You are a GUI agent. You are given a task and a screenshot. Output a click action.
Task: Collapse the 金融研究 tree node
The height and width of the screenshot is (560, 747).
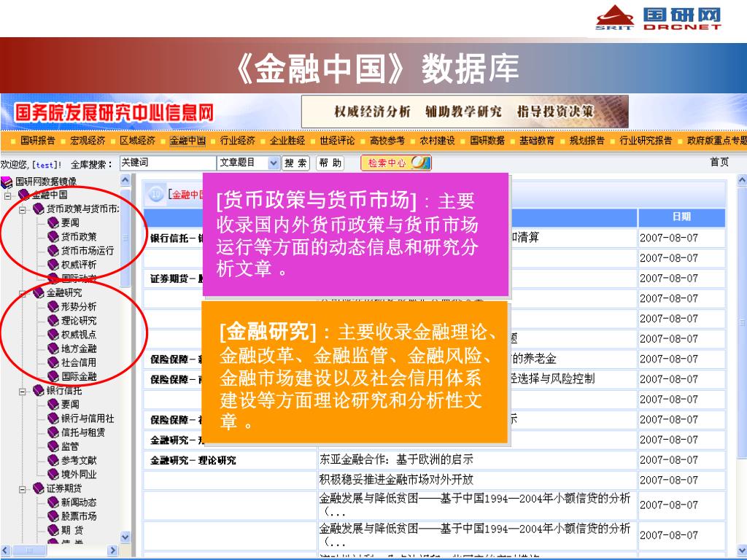click(x=23, y=293)
